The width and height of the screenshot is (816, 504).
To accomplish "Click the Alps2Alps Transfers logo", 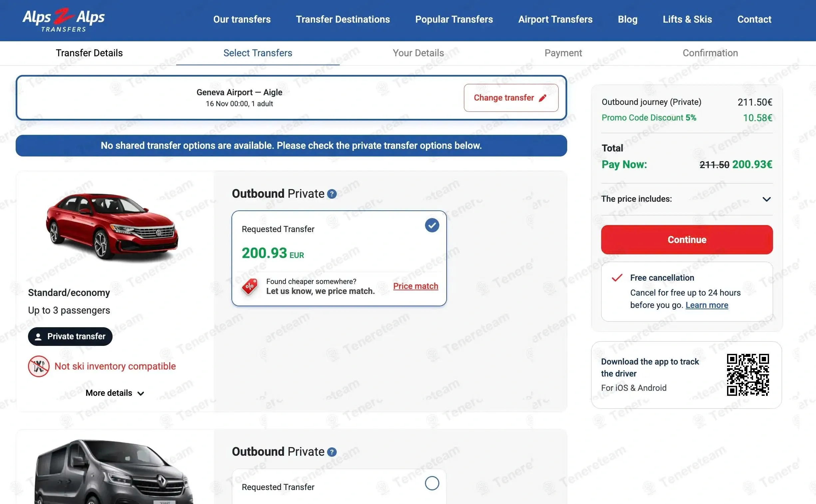I will tap(63, 20).
